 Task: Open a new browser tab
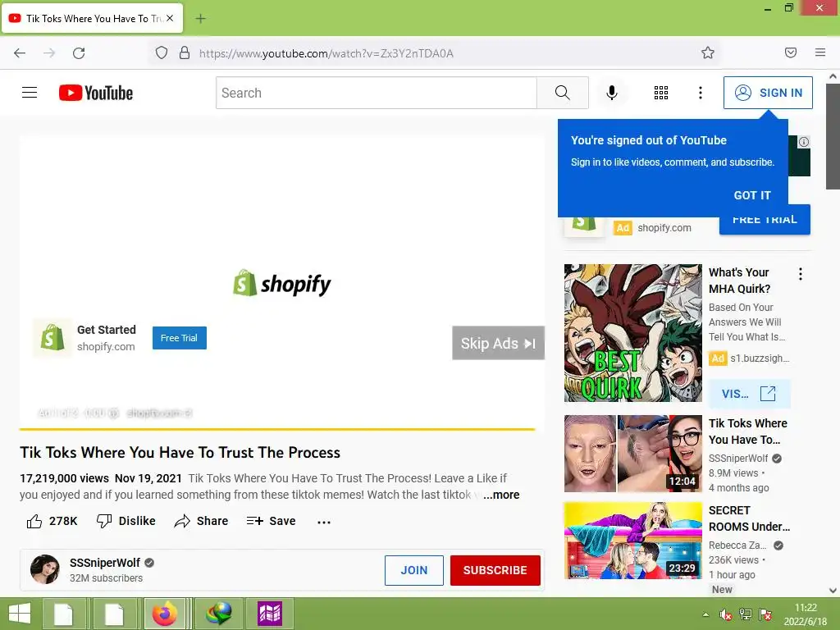coord(200,19)
